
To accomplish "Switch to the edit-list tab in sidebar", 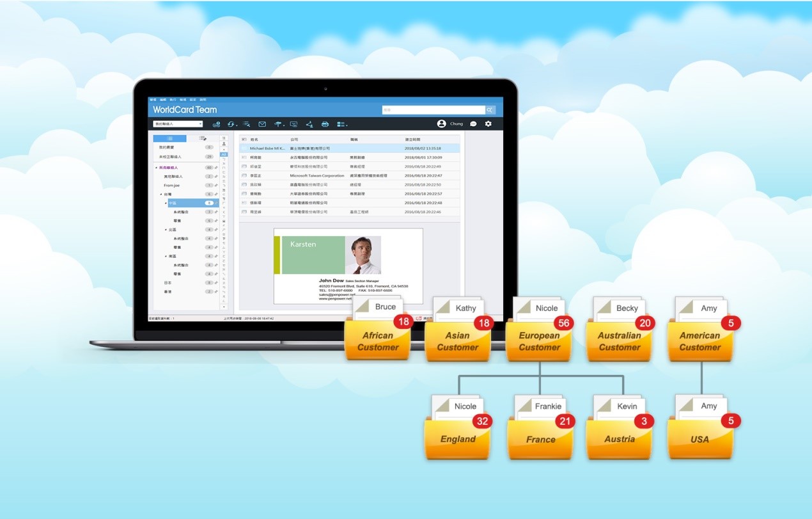I will (x=203, y=138).
